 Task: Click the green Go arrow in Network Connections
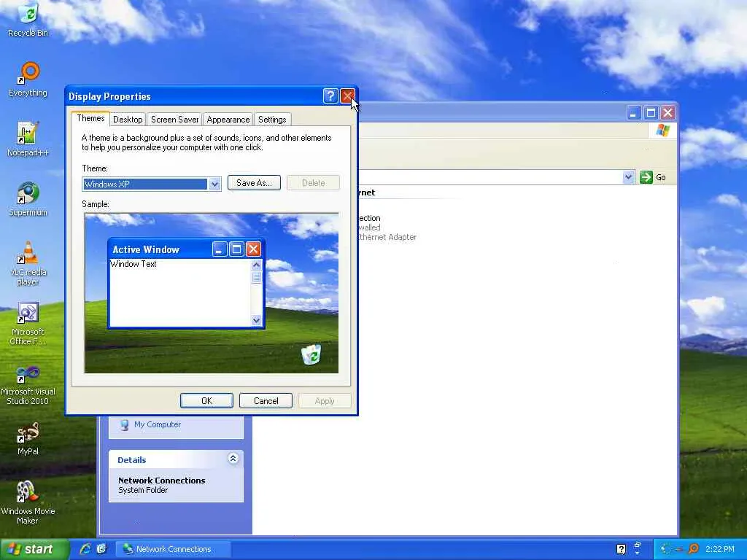(646, 177)
